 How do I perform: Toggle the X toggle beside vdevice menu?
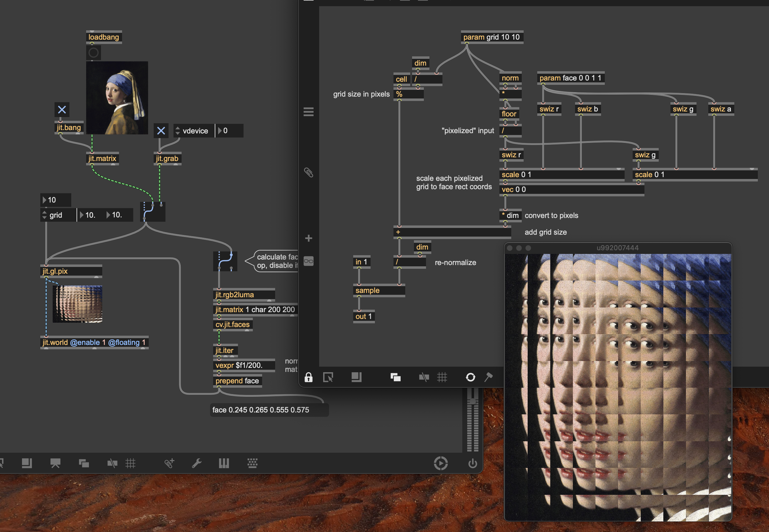click(x=161, y=131)
